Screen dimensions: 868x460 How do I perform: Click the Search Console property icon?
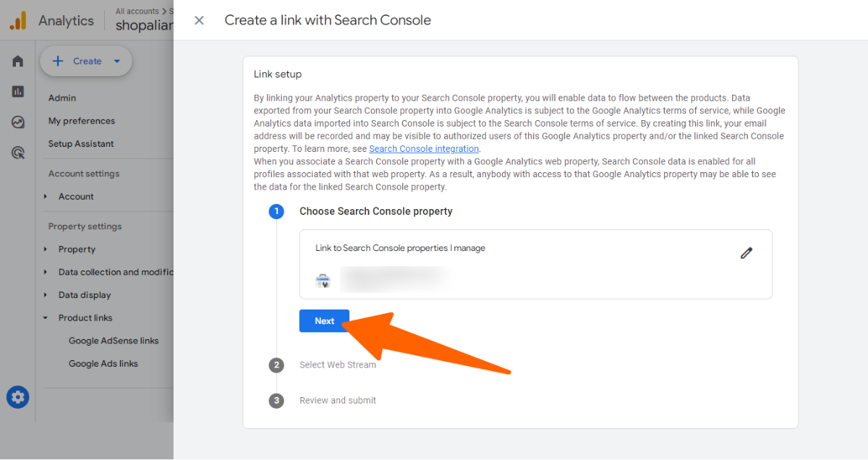tap(323, 281)
